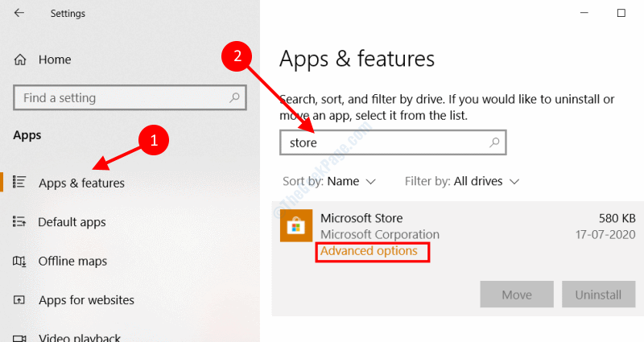The width and height of the screenshot is (644, 342).
Task: Click the magnifier in Find a setting box
Action: tap(234, 97)
